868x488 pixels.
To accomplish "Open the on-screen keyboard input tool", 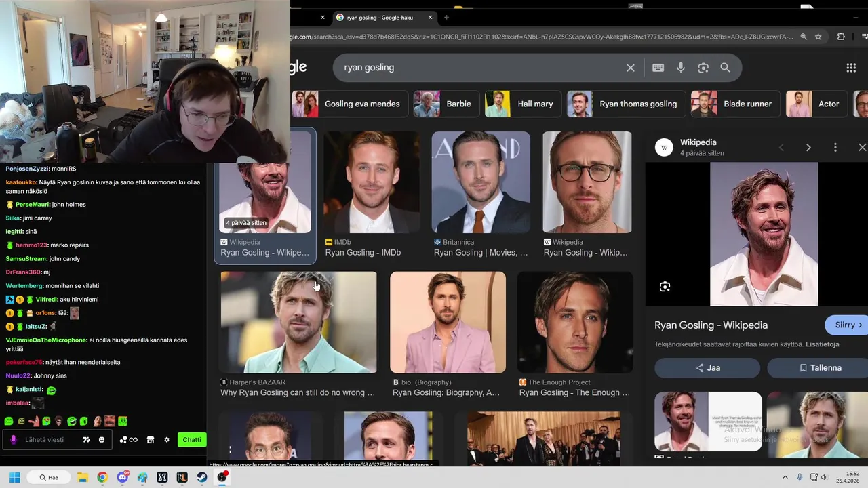I will 658,68.
